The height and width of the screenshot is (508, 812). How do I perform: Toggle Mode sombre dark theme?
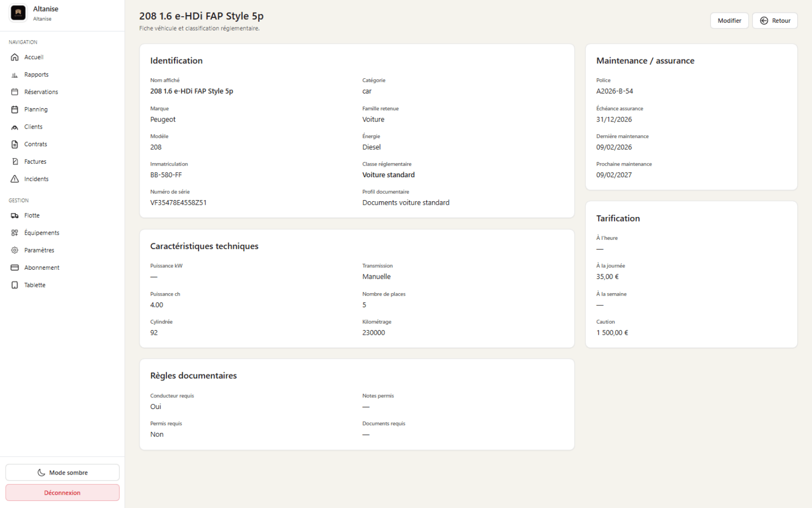click(62, 472)
